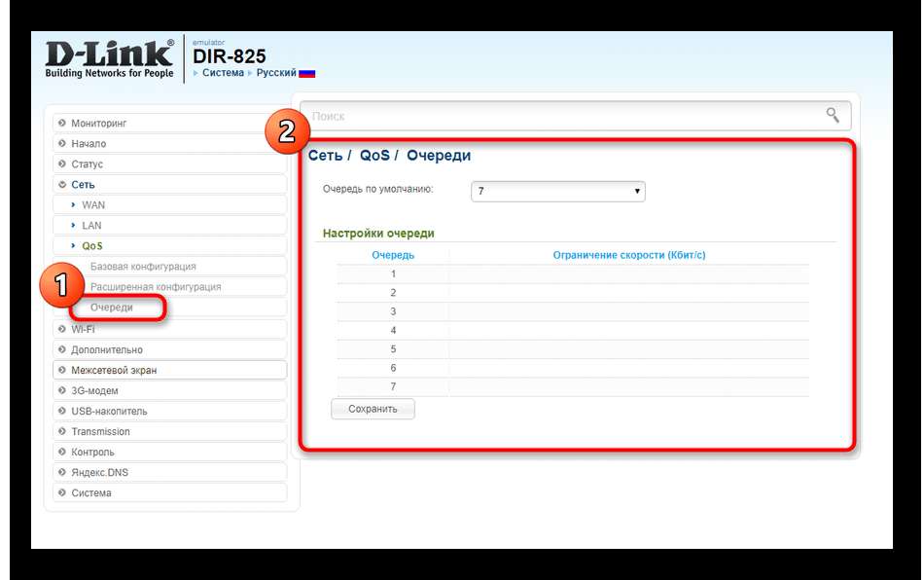Click the Очередь по умолчанию label

click(377, 189)
